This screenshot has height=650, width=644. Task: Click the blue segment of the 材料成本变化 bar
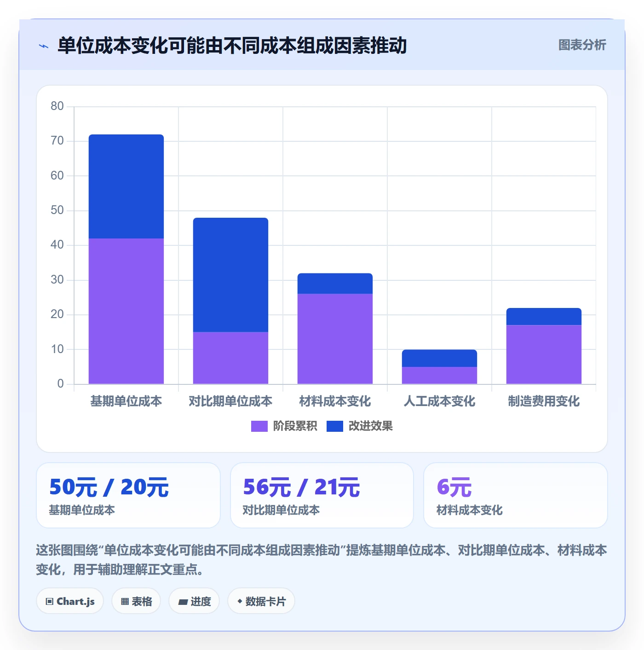[335, 284]
